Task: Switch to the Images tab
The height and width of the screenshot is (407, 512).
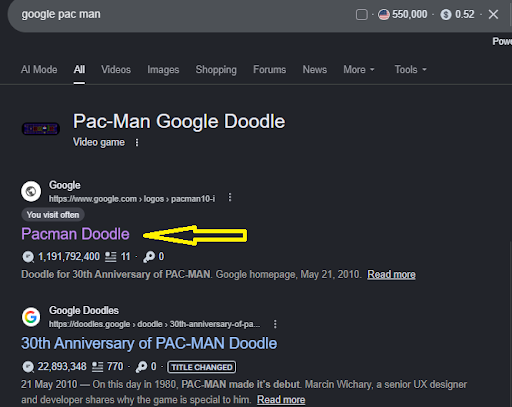Action: [163, 70]
